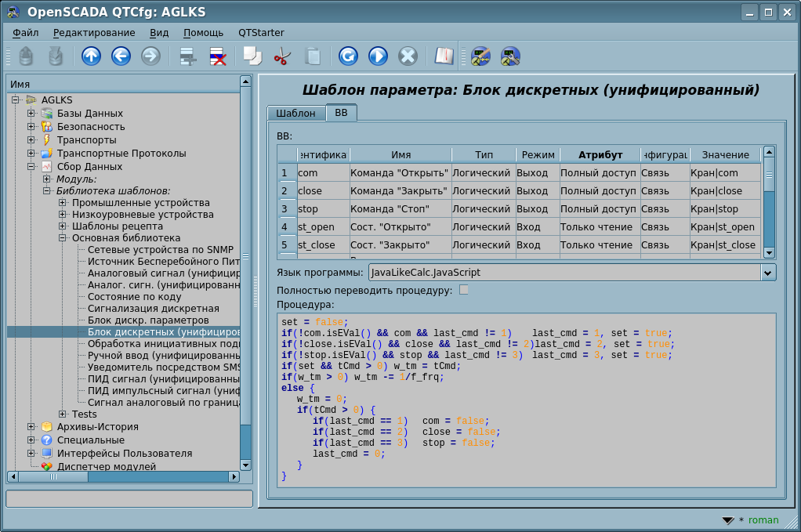Screen dimensions: 801x532
Task: Open the Вид menu
Action: point(159,33)
